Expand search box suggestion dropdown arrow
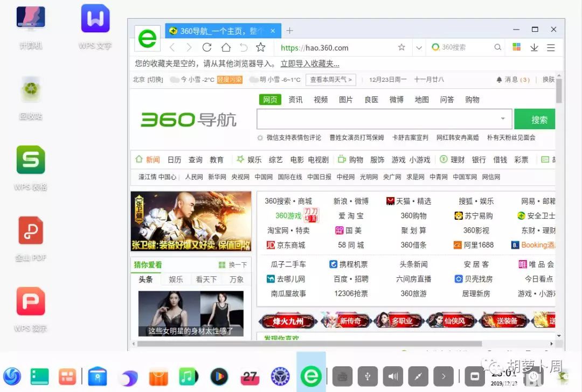The width and height of the screenshot is (582, 392). (503, 118)
